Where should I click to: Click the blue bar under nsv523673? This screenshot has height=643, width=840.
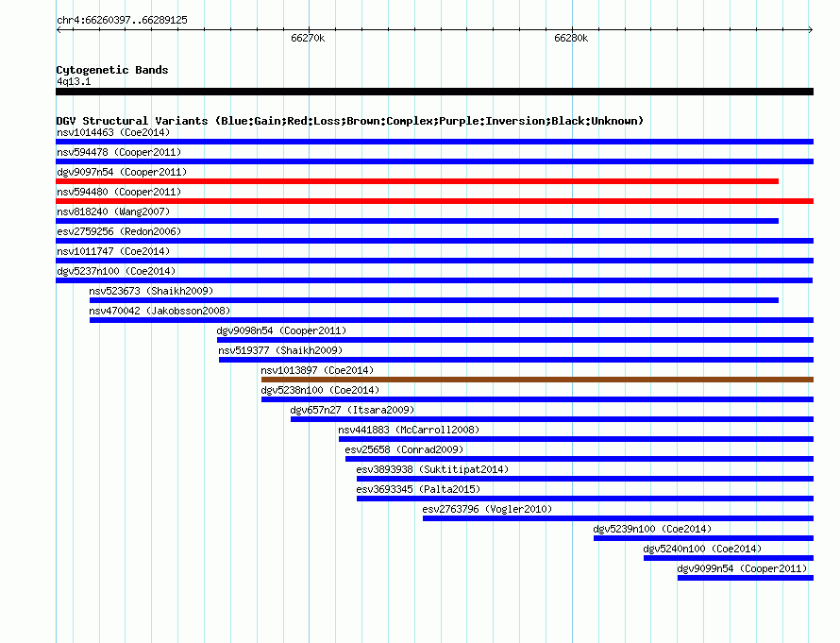(x=434, y=300)
